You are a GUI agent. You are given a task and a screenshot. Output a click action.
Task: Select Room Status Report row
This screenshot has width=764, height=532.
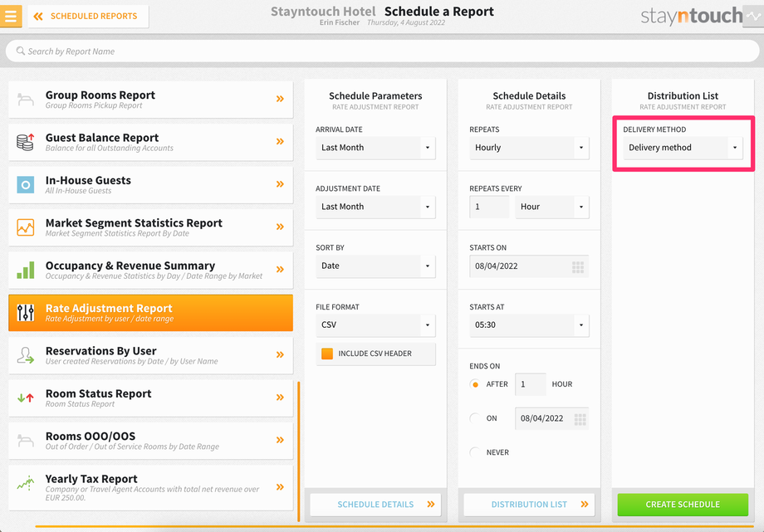tap(150, 398)
